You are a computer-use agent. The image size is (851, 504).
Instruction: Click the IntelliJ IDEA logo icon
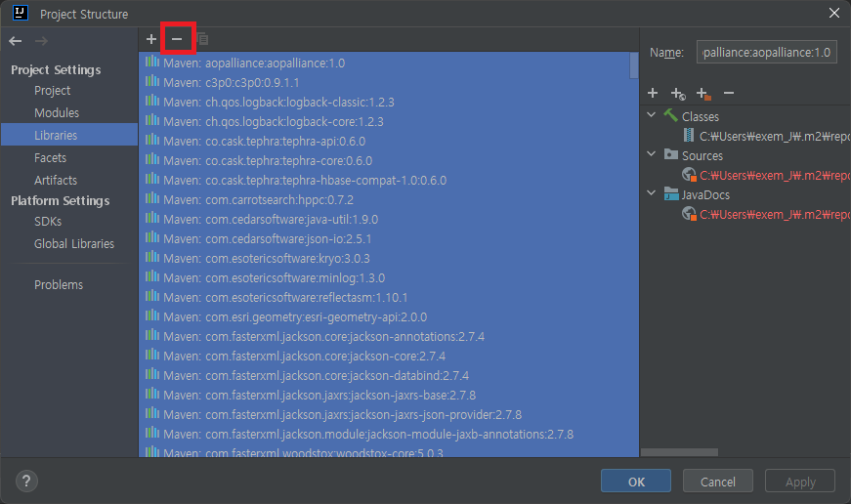[x=21, y=13]
